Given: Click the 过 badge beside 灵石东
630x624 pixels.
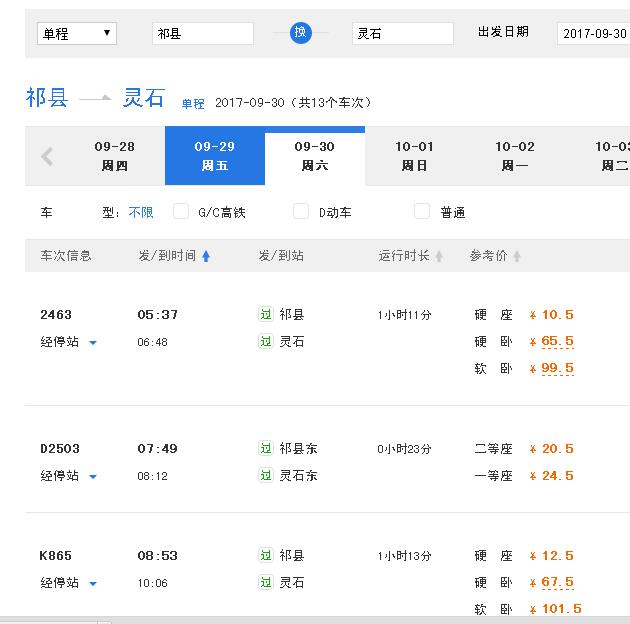Looking at the screenshot, I should [266, 475].
